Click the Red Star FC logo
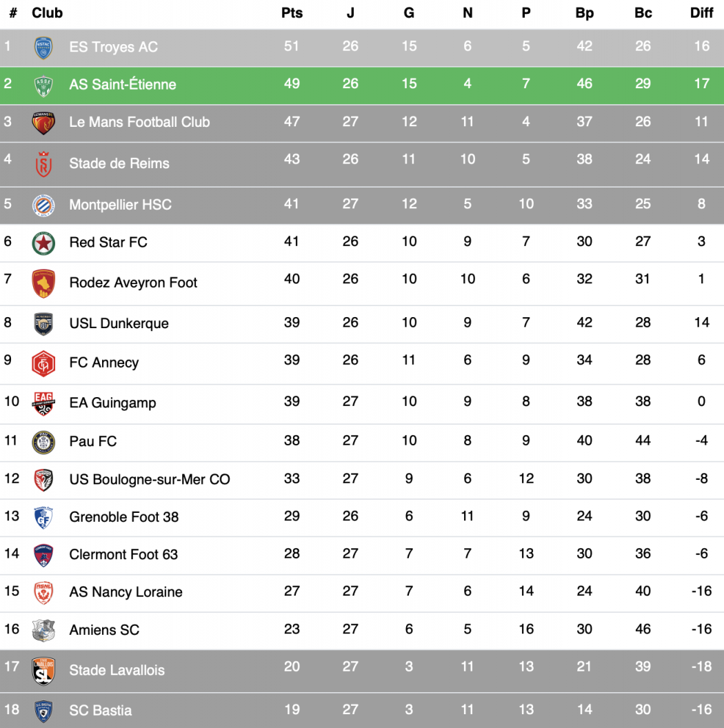 43,243
